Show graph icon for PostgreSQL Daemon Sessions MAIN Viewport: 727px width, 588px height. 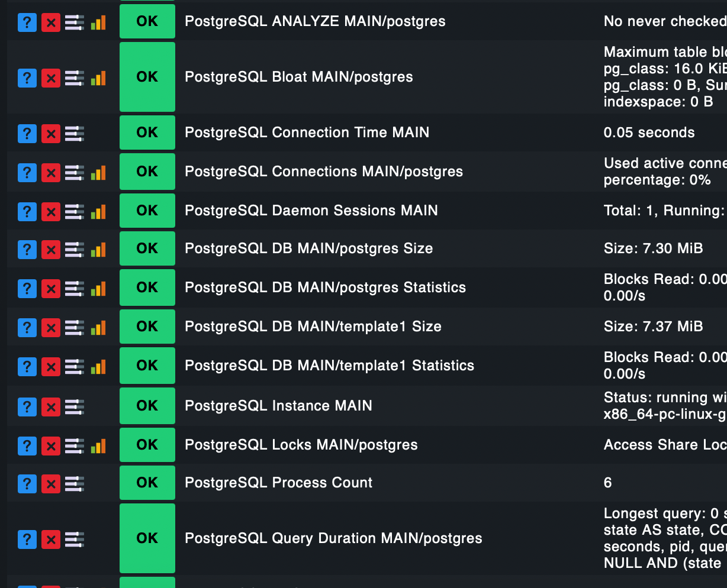[98, 212]
